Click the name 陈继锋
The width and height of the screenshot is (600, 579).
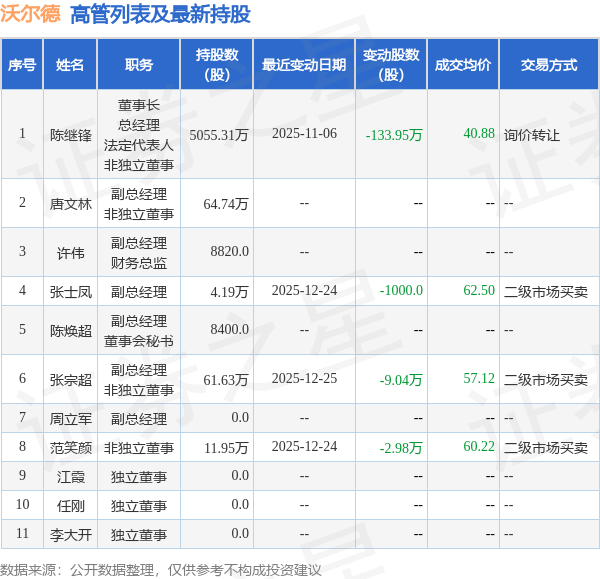[x=71, y=135]
